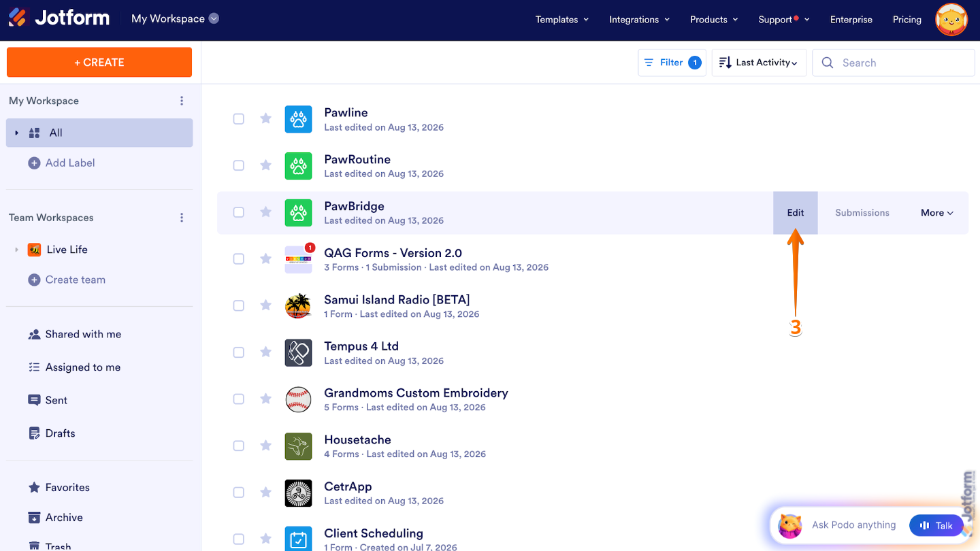This screenshot has width=980, height=551.
Task: Click Create team
Action: [x=67, y=280]
